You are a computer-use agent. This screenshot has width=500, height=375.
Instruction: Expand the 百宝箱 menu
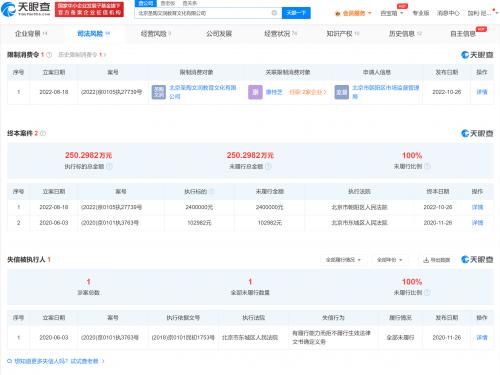392,13
